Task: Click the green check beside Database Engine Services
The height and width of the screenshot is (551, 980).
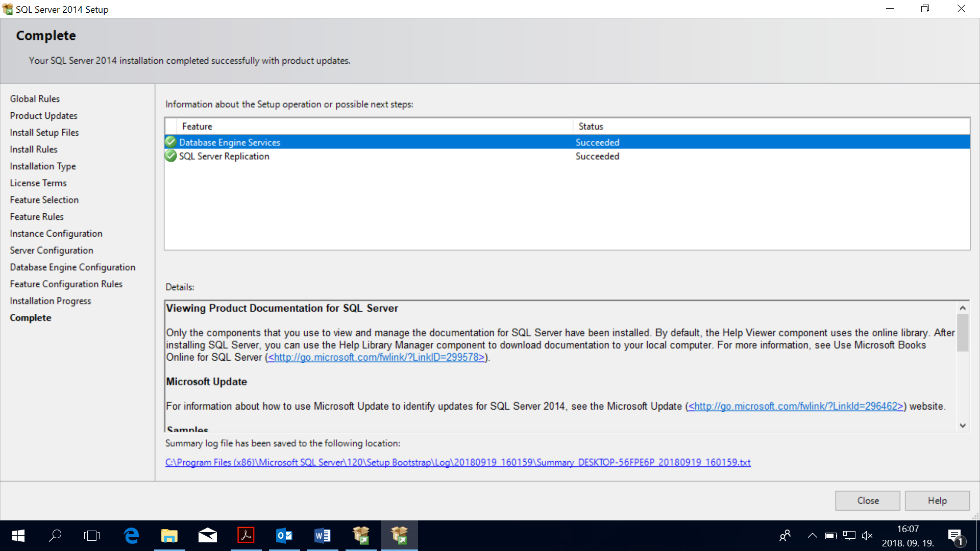Action: click(171, 142)
